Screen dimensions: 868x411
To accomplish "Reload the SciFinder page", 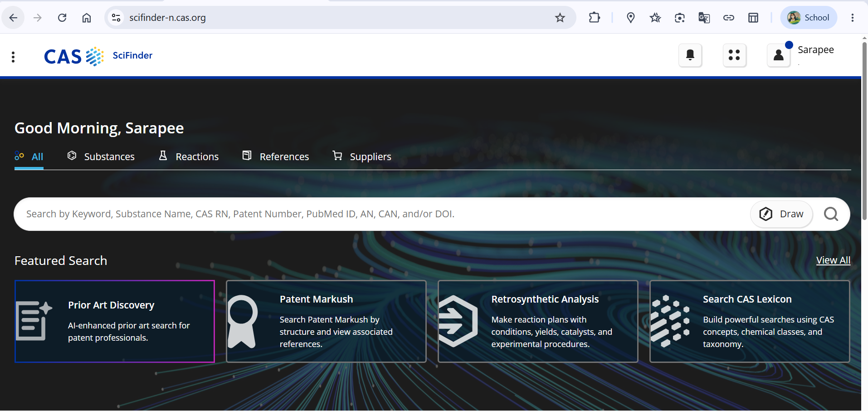I will pyautogui.click(x=62, y=18).
